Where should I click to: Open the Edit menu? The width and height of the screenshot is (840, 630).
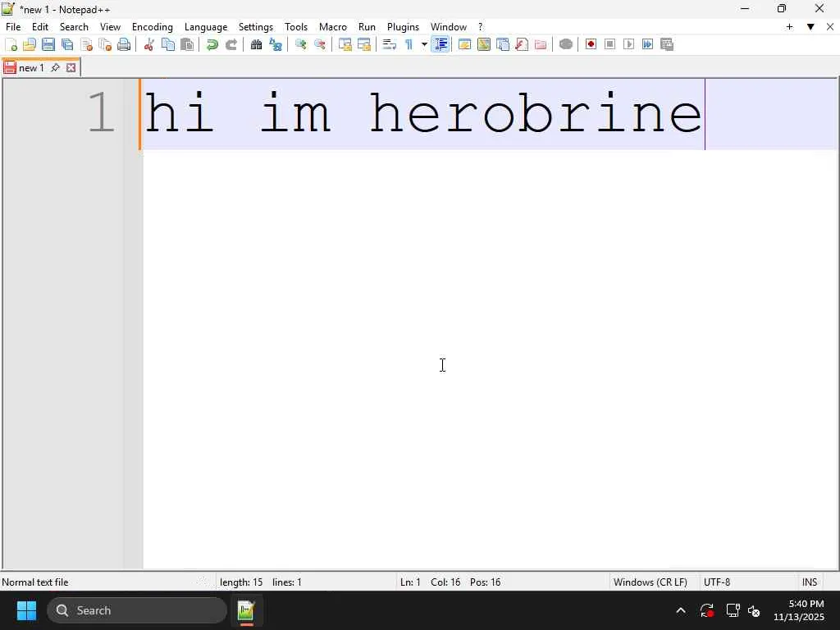coord(40,27)
